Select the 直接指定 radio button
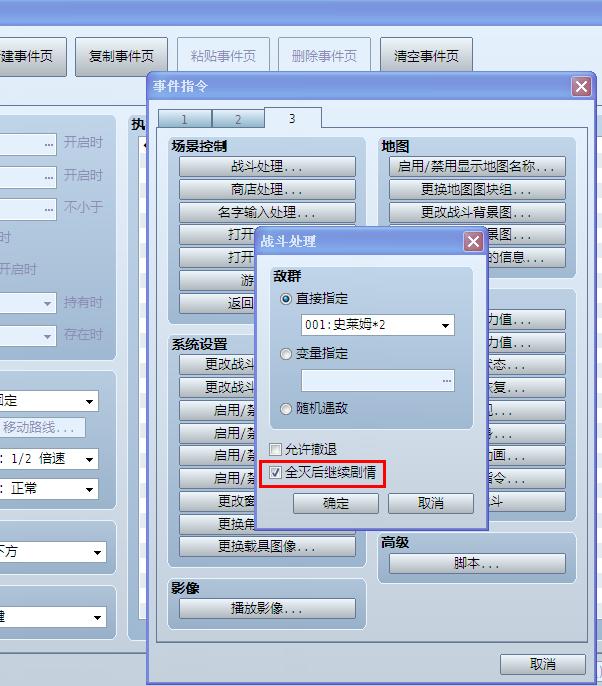602x686 pixels. (x=286, y=299)
